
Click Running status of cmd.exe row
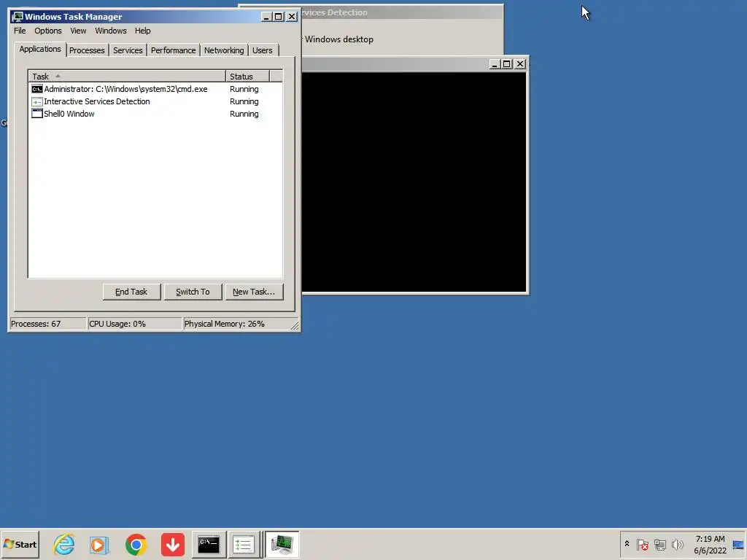pyautogui.click(x=244, y=89)
